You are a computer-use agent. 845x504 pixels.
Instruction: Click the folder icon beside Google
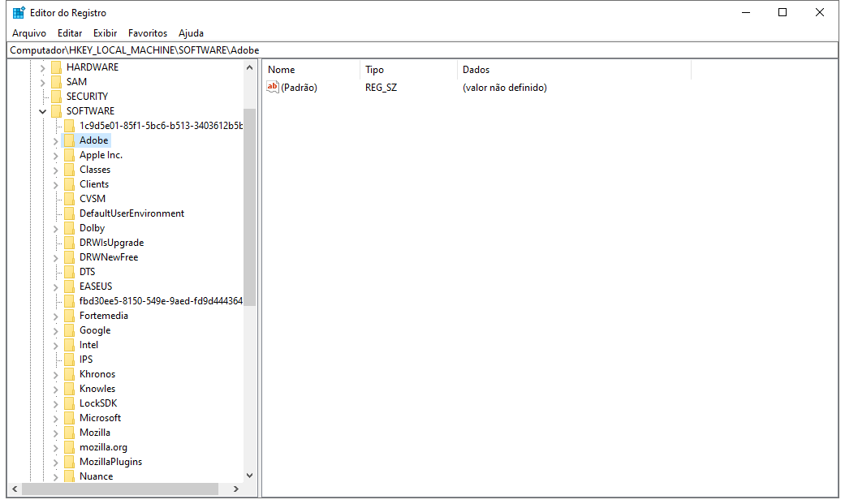click(x=69, y=330)
